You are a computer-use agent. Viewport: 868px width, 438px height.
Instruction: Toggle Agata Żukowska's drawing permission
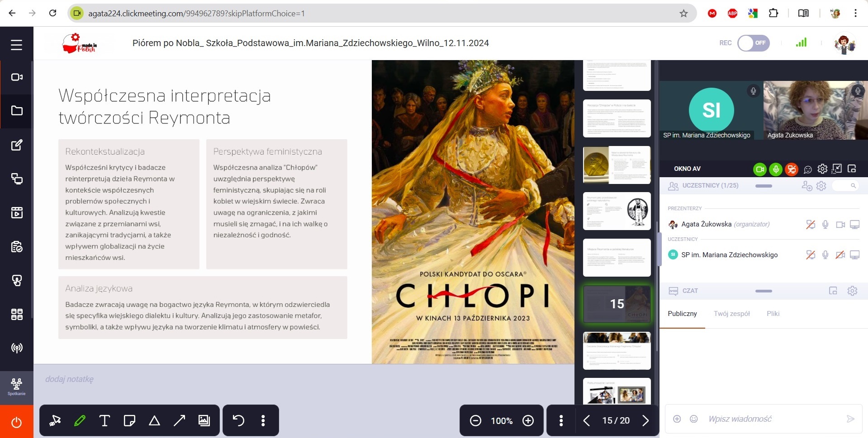click(x=811, y=225)
